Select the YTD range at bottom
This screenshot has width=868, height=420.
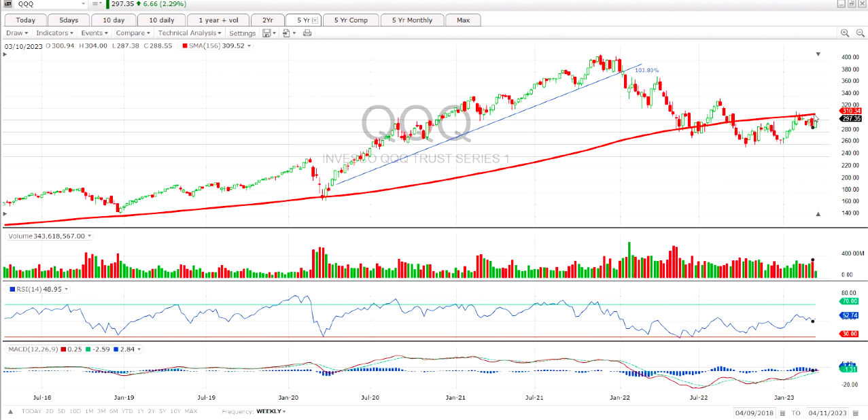point(127,411)
